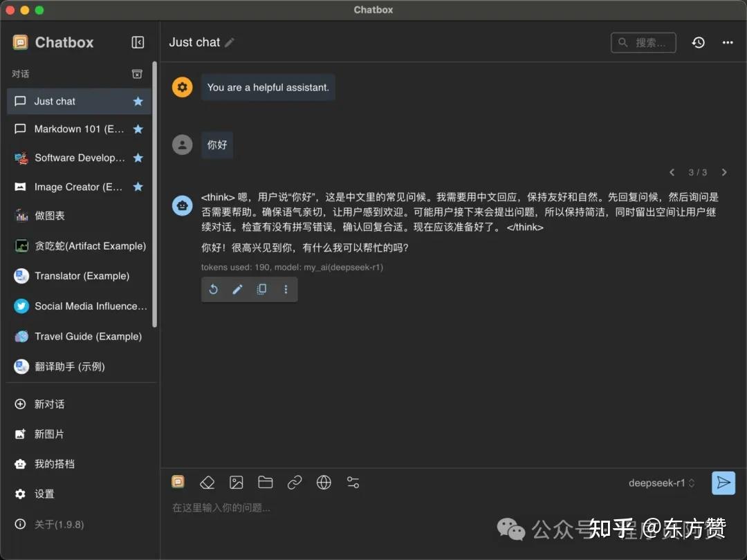
Task: Click the 3 / 3 response counter
Action: click(x=697, y=172)
